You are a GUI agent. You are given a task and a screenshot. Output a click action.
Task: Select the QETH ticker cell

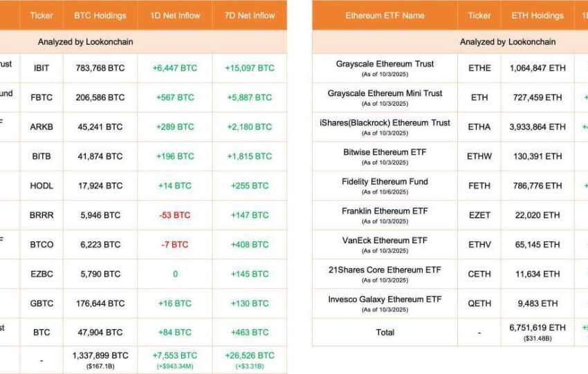click(x=479, y=303)
